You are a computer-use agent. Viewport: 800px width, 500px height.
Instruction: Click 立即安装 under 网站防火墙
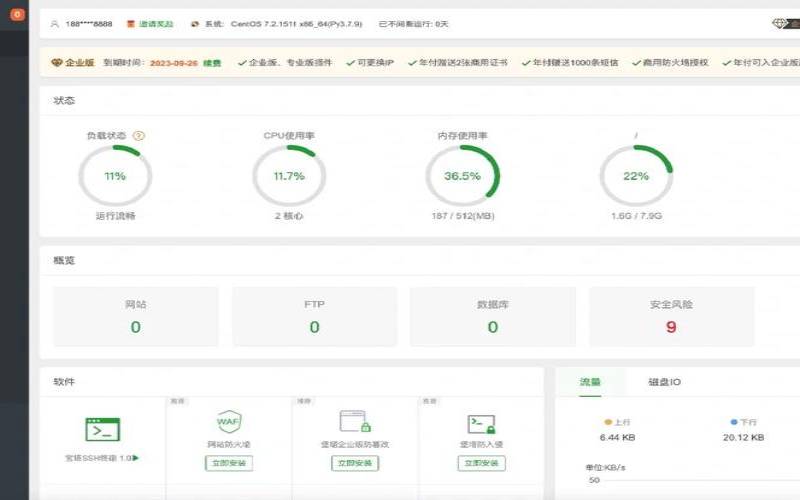229,464
